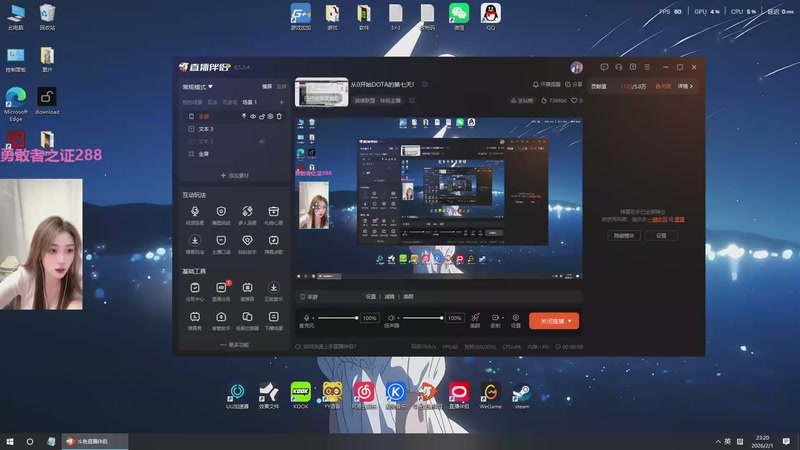Mute the microphone icon

(x=307, y=318)
